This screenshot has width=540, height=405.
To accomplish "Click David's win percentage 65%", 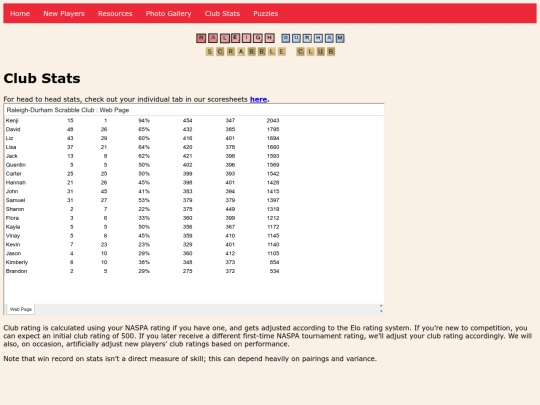I will 144,129.
